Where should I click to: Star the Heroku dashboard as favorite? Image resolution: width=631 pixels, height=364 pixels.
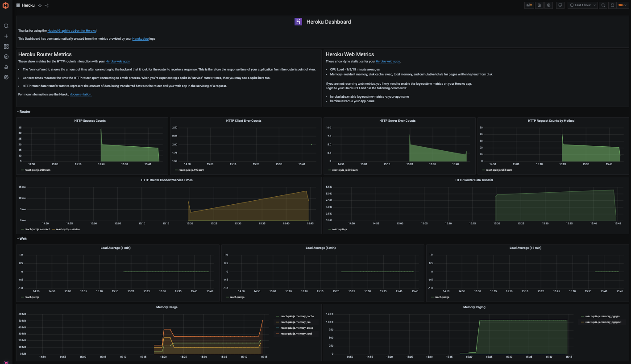[40, 5]
